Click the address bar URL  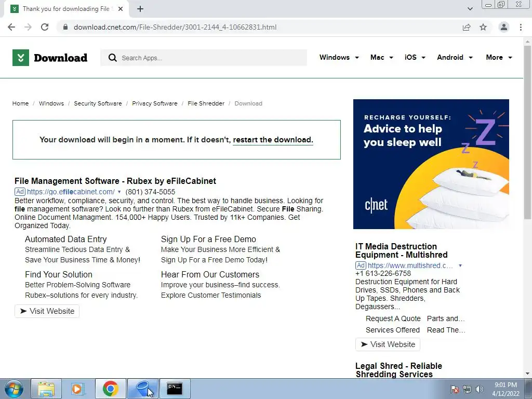(175, 27)
